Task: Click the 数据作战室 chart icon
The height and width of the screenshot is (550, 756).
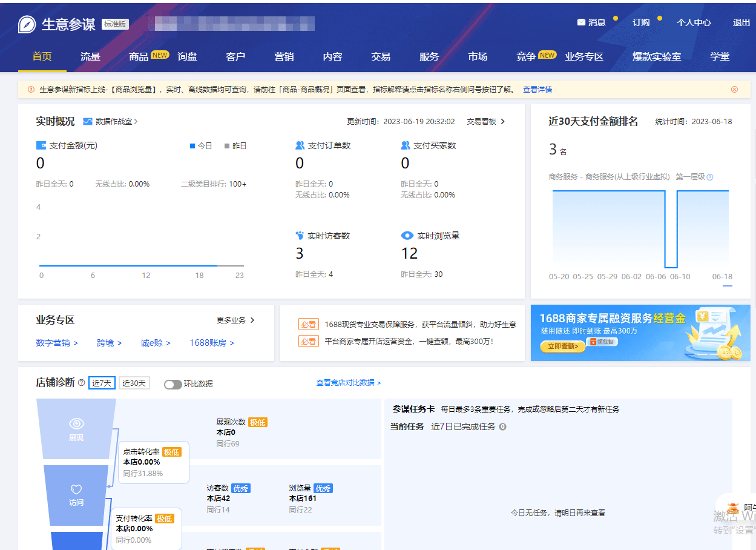Action: pyautogui.click(x=88, y=122)
